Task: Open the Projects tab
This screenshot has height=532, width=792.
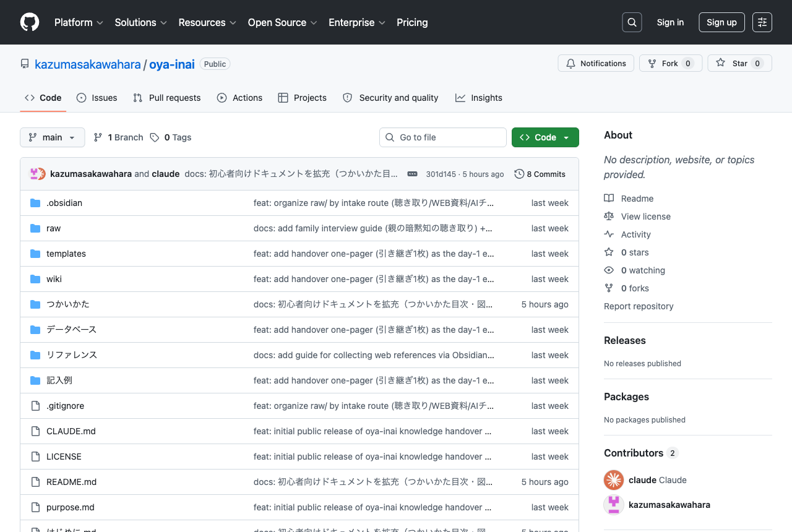Action: coord(303,98)
